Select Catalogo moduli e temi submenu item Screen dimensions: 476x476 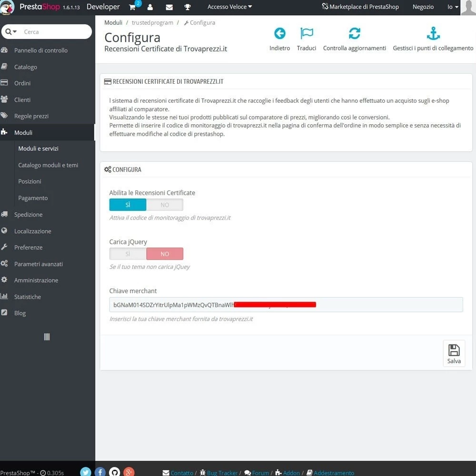[x=48, y=165]
